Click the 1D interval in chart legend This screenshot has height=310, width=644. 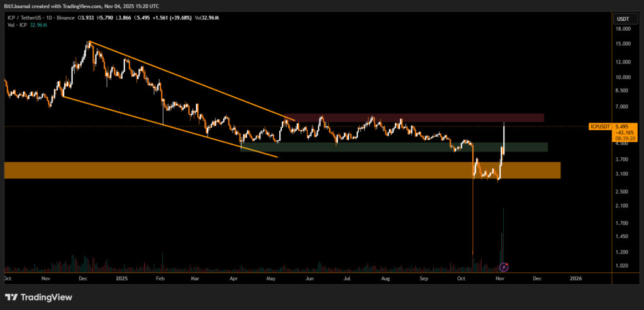point(55,17)
